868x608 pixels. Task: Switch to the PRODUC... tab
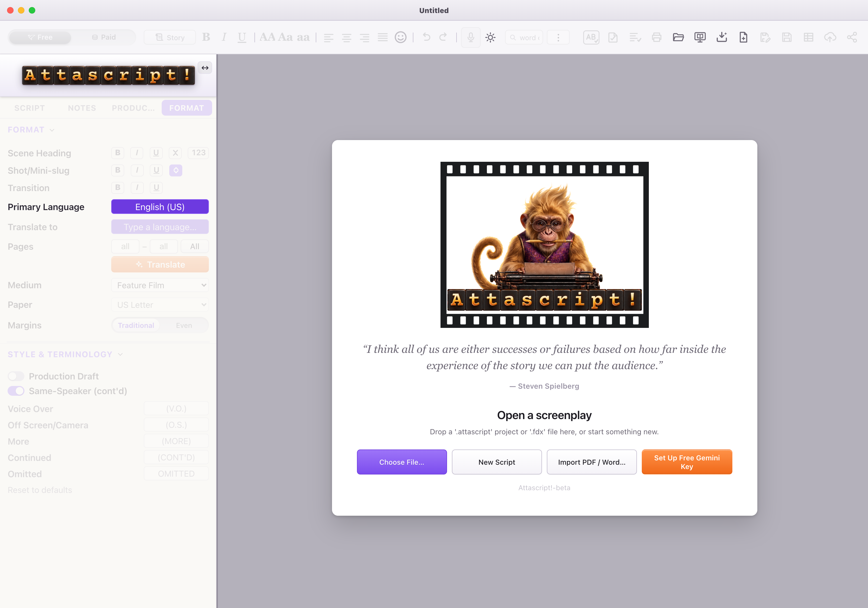[133, 108]
